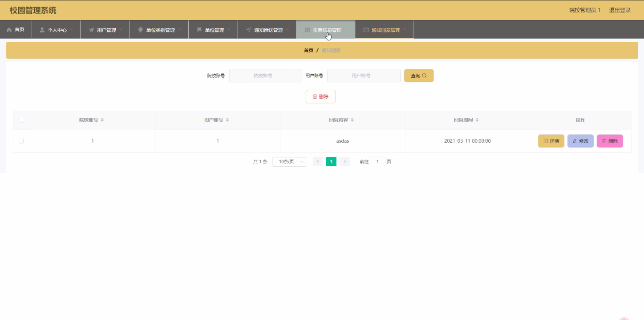644x320 pixels.
Task: Click the home icon in nav bar
Action: coord(9,30)
